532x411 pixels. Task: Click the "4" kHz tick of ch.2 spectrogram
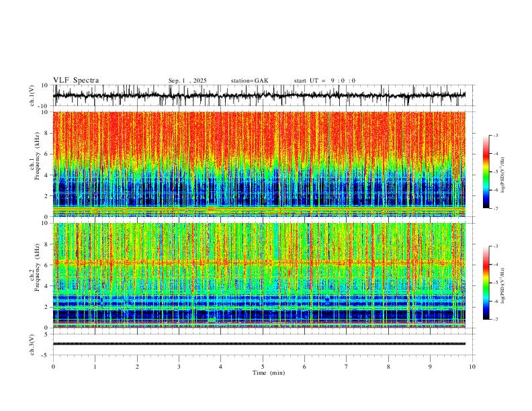tap(46, 286)
